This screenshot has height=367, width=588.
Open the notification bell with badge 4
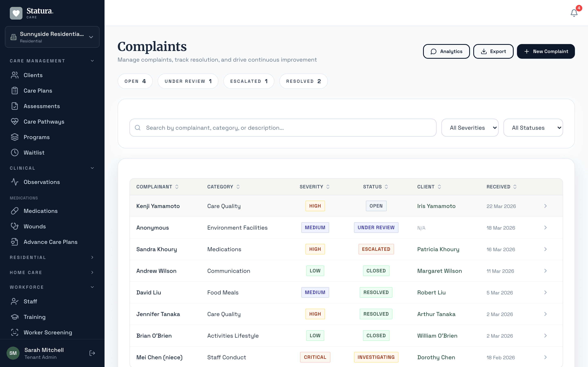pos(574,13)
